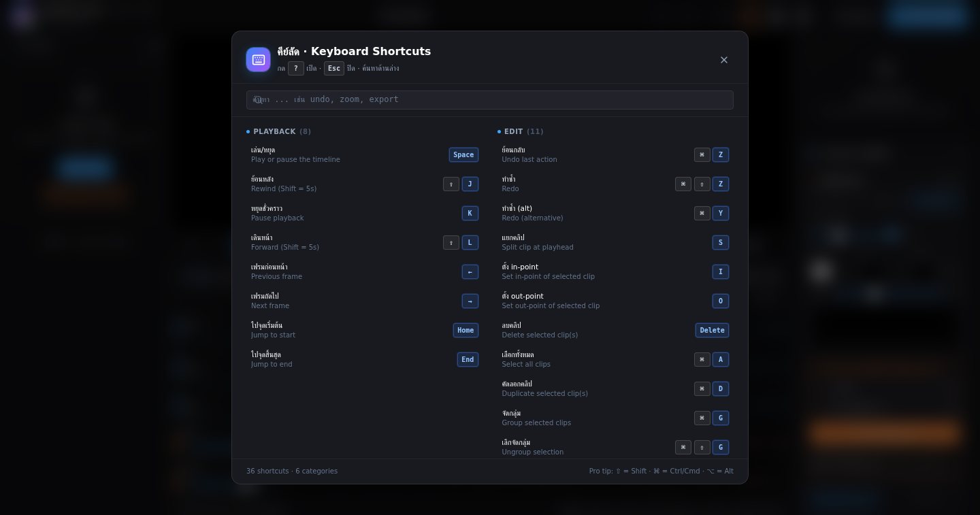
Task: Click the ? key cap in header
Action: click(296, 69)
